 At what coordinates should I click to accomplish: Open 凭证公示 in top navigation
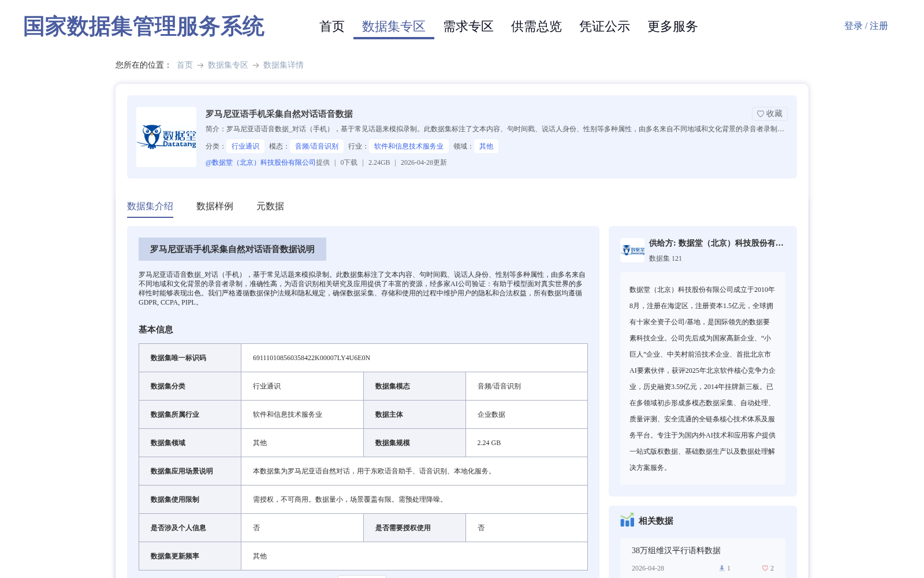coord(605,27)
